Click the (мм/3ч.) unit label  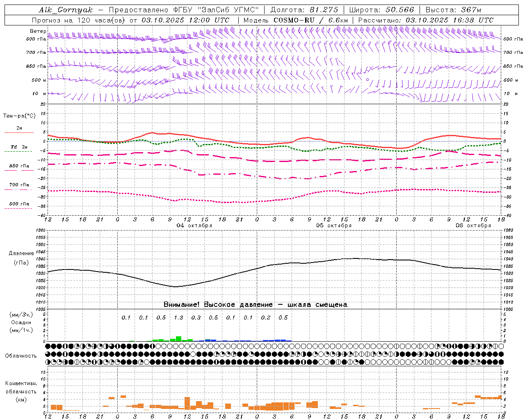click(21, 315)
